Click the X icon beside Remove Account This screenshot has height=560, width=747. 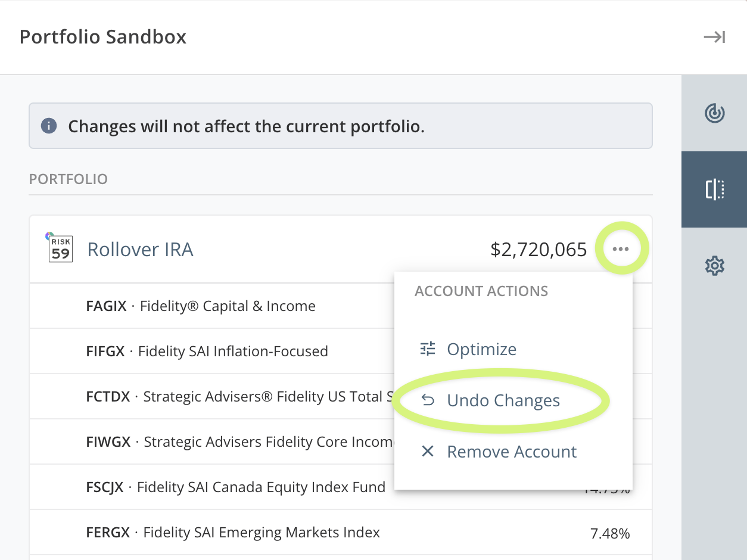pyautogui.click(x=427, y=452)
